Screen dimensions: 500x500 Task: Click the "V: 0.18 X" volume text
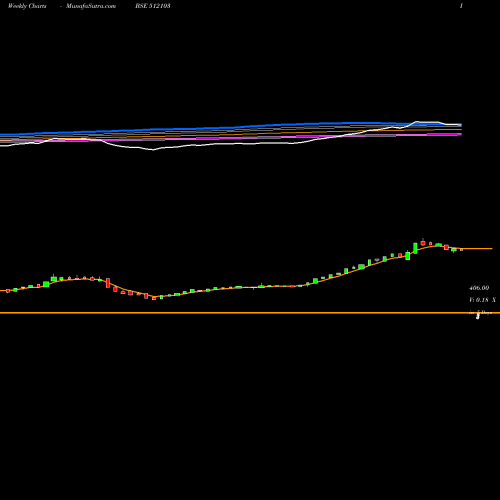pyautogui.click(x=482, y=300)
